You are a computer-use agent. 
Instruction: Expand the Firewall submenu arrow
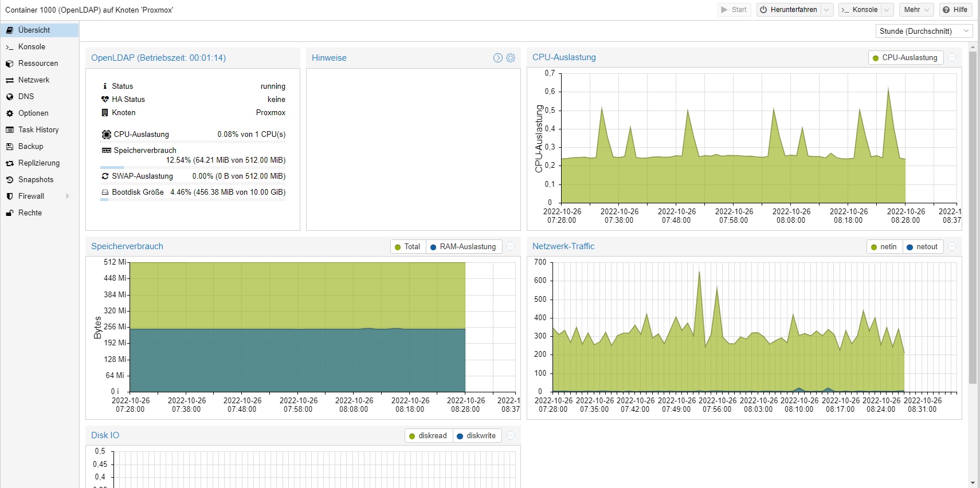pos(68,196)
